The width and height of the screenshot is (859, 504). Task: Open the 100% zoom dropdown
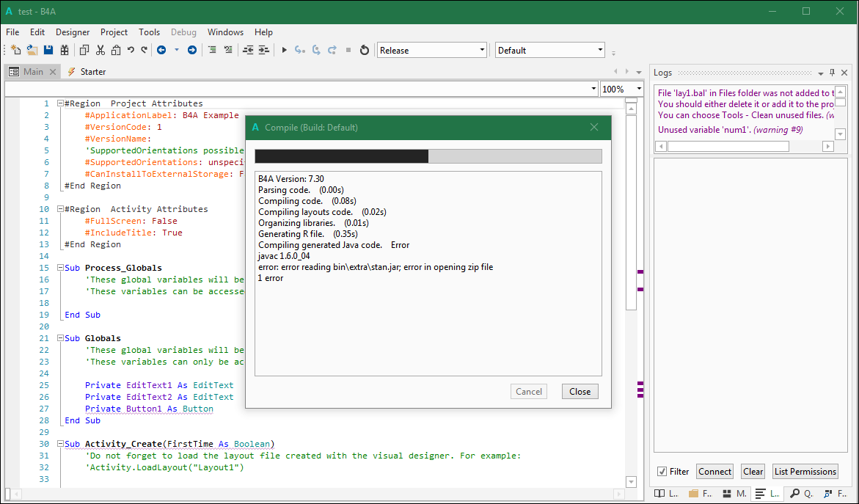click(639, 89)
